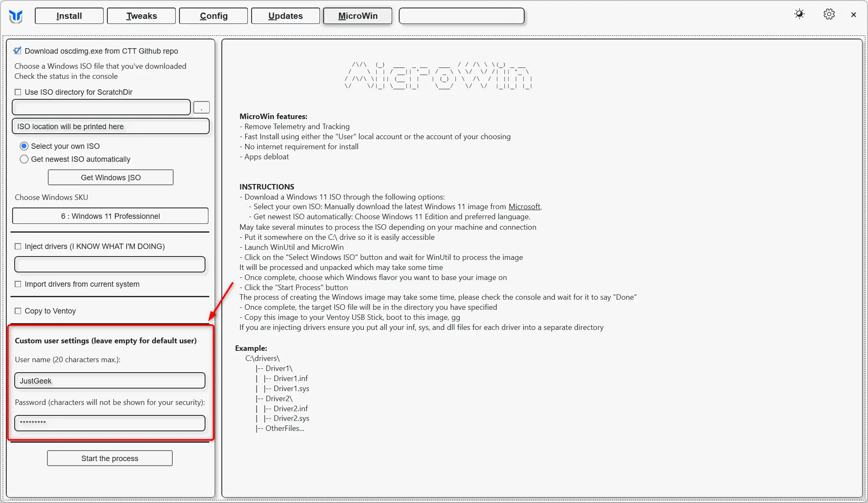Click the User name input field
Image resolution: width=868 pixels, height=503 pixels.
pos(109,380)
